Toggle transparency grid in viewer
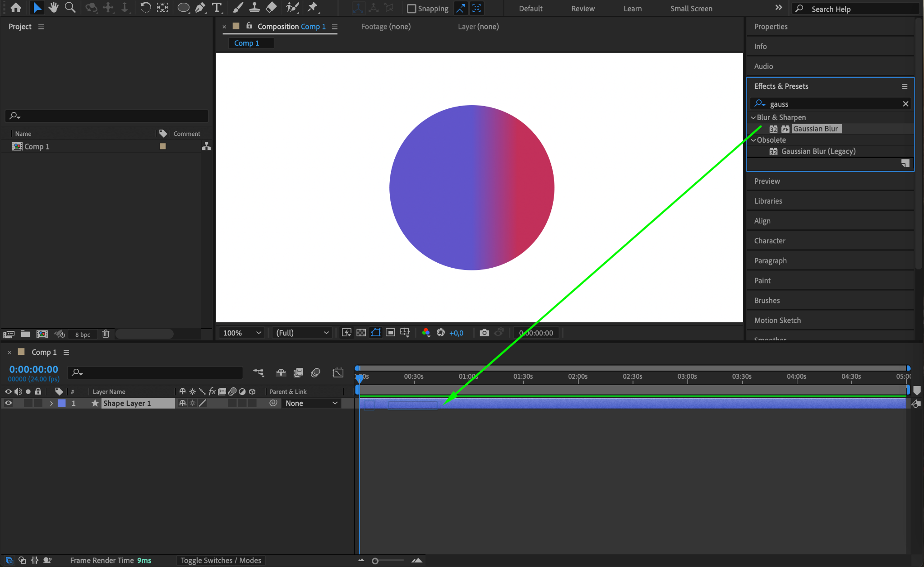The height and width of the screenshot is (567, 924). pos(361,333)
